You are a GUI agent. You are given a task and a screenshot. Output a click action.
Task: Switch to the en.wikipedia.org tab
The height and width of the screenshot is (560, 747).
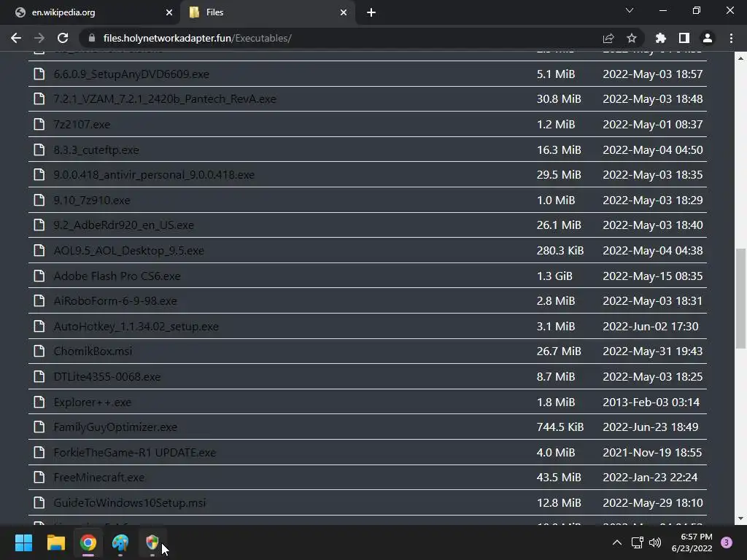click(x=90, y=12)
